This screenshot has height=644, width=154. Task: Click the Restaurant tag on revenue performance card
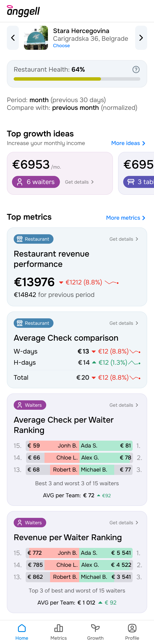coord(33,239)
